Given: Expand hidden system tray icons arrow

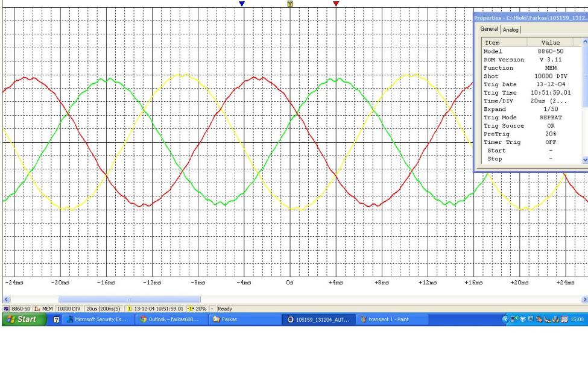Looking at the screenshot, I should pyautogui.click(x=505, y=319).
